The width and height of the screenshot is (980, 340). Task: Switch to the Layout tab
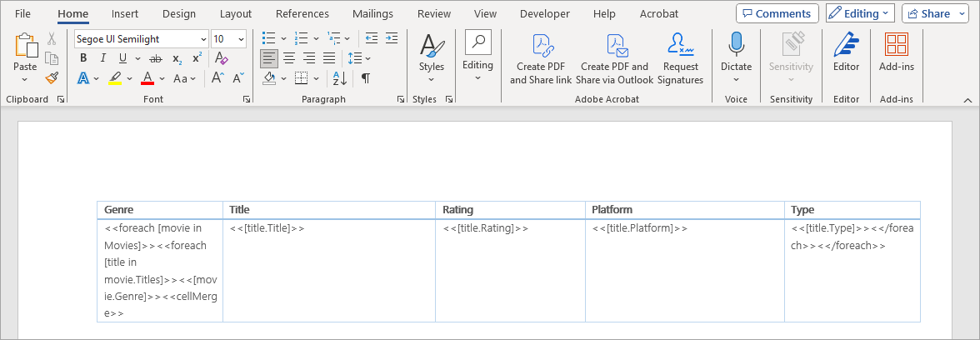coord(236,13)
